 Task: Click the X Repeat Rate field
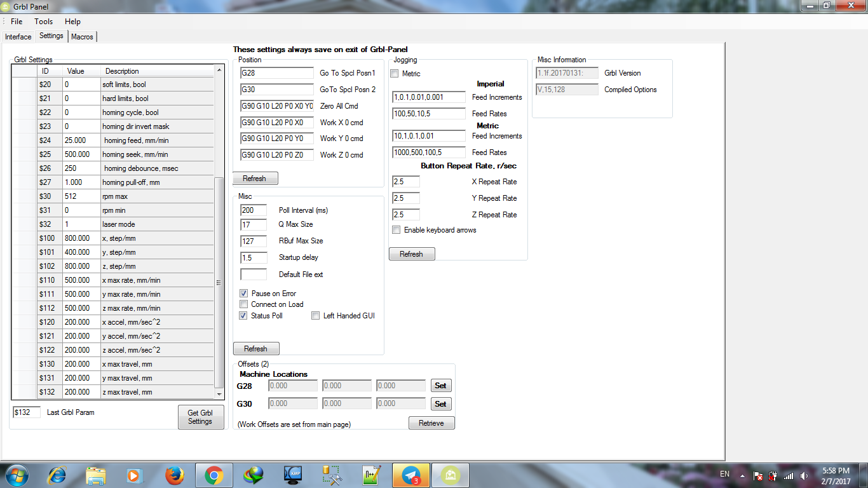(406, 182)
